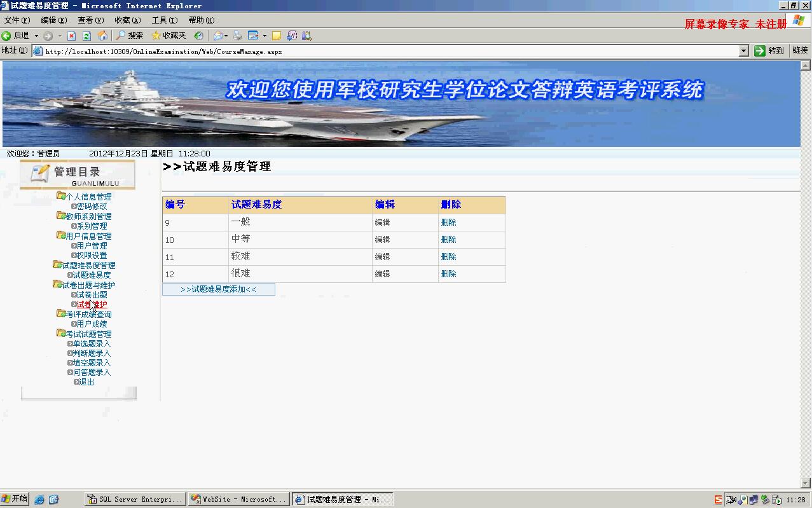Image resolution: width=812 pixels, height=508 pixels.
Task: Open the 查看(V) menu
Action: coord(90,20)
